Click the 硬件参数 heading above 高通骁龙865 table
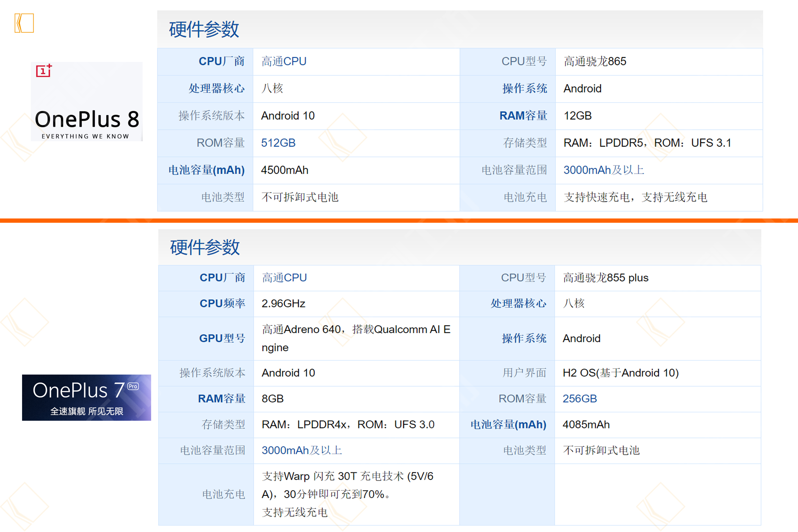The image size is (798, 532). click(x=204, y=30)
